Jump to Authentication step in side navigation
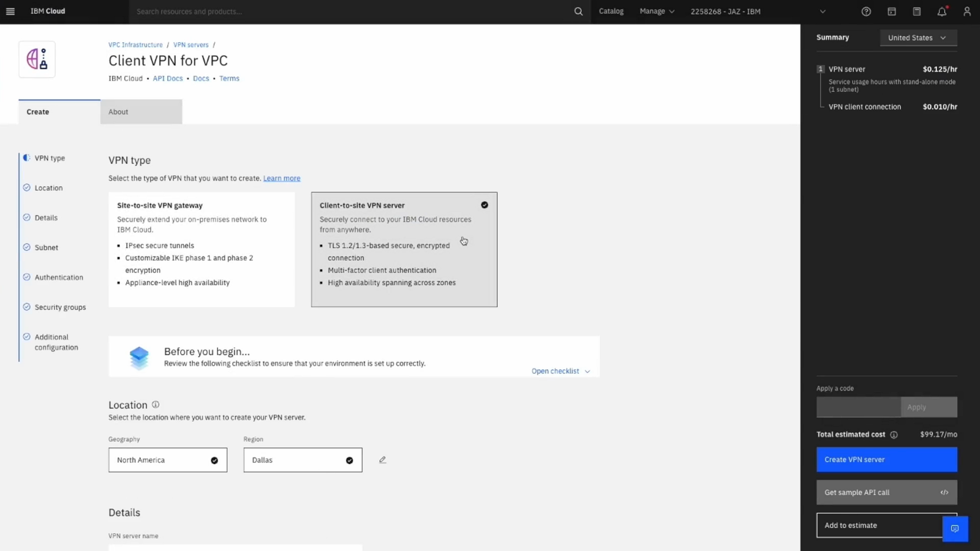Viewport: 980px width, 551px height. 59,277
